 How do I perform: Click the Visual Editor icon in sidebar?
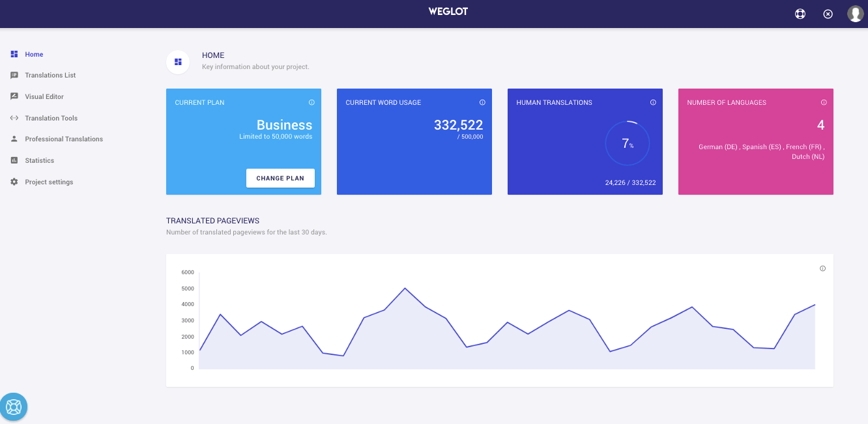click(14, 96)
